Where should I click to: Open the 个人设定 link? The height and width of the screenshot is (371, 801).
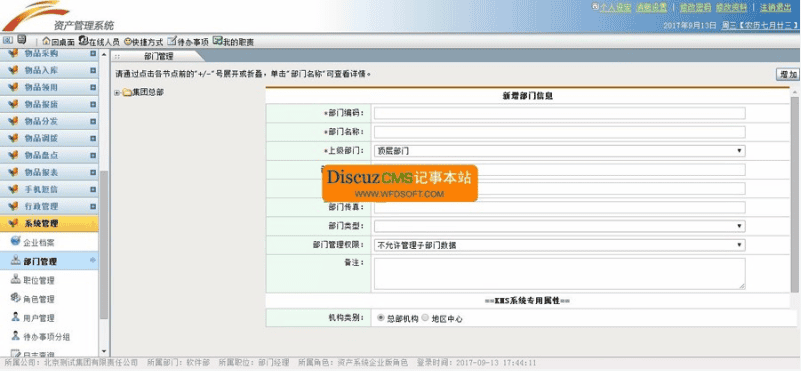[615, 8]
